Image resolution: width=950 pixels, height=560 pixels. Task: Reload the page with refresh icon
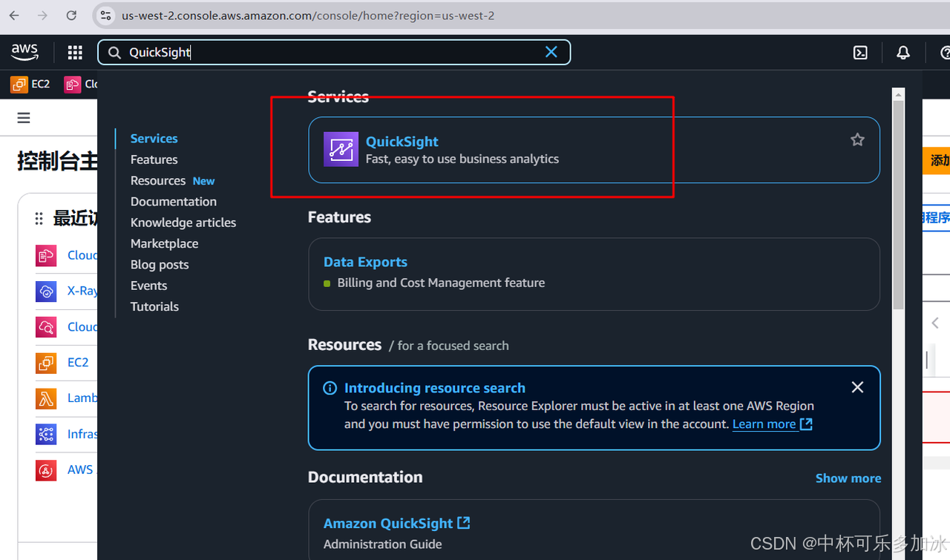[x=71, y=16]
